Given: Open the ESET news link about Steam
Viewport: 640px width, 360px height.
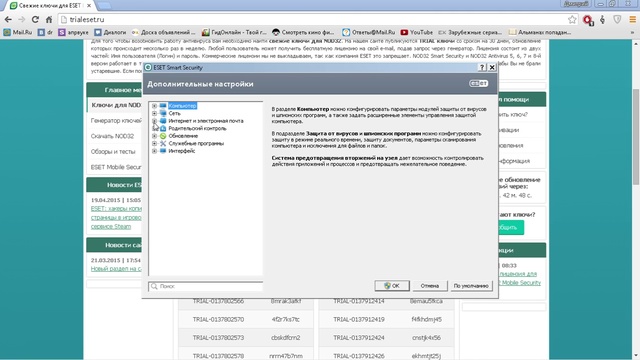Looking at the screenshot, I should (x=116, y=218).
